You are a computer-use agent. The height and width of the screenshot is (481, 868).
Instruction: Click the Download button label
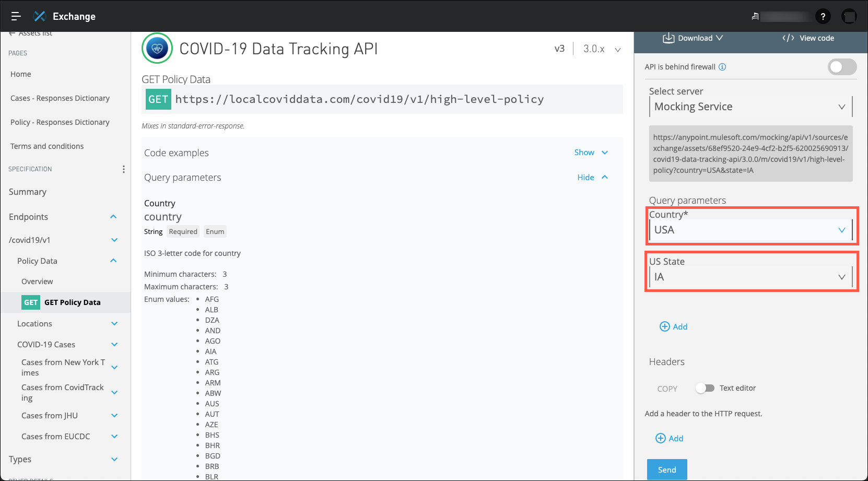point(695,38)
